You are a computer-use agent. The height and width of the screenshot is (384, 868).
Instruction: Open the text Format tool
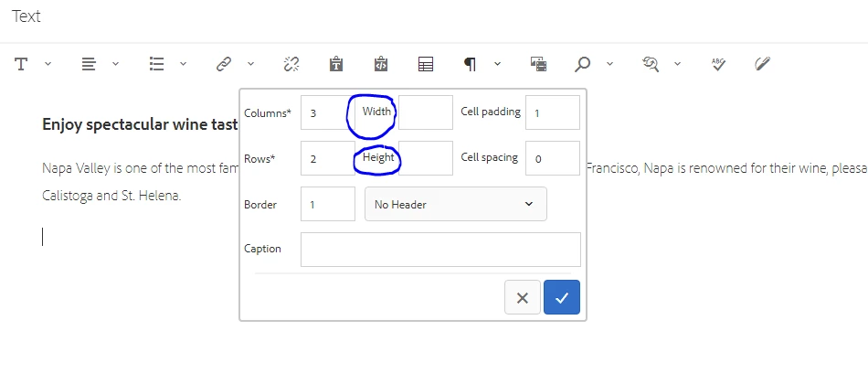click(21, 64)
